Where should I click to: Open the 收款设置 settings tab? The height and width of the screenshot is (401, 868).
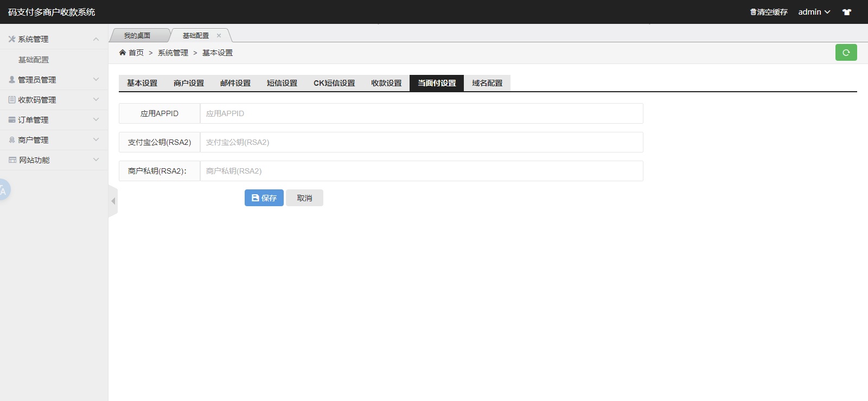point(386,83)
